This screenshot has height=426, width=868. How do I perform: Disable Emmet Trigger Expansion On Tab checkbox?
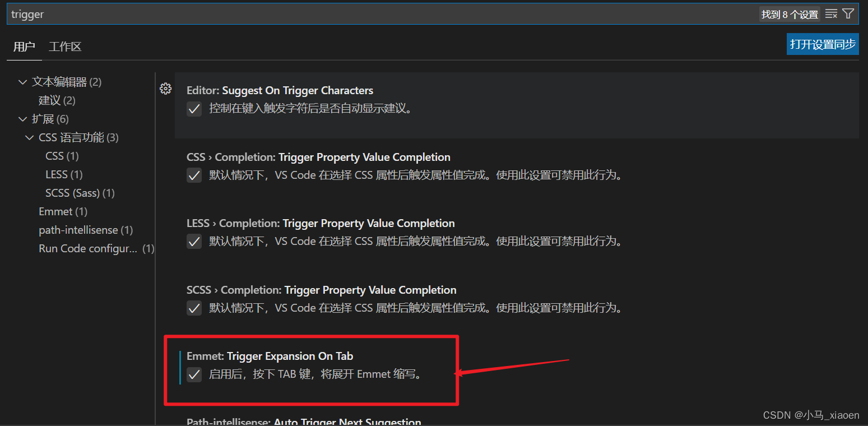pos(194,374)
